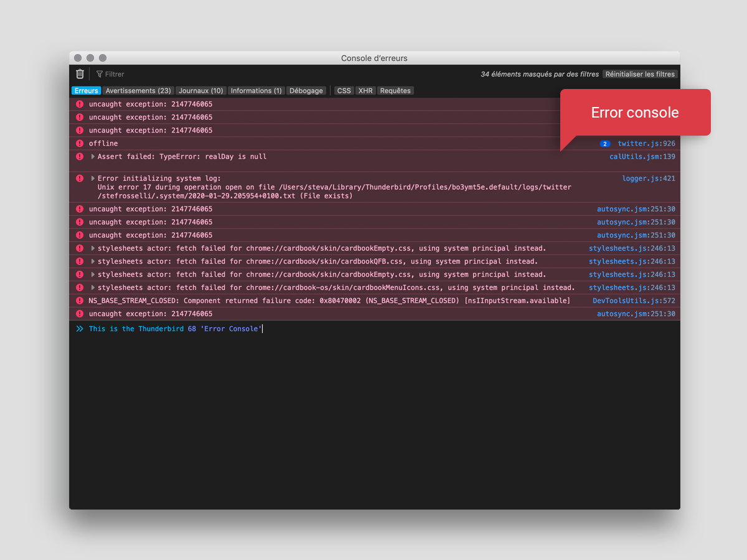Select the 'offline' error message text
The width and height of the screenshot is (747, 560).
pos(103,144)
